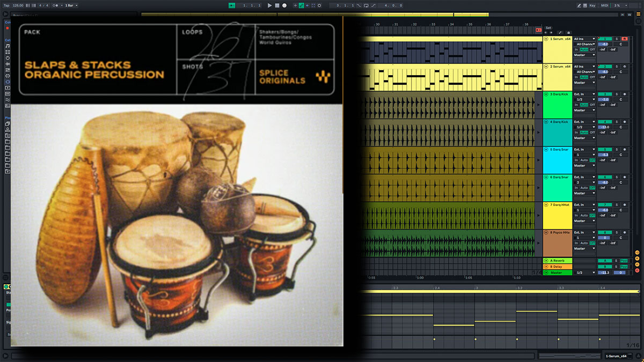
Task: Toggle the In/Out section show button
Action: tap(637, 252)
